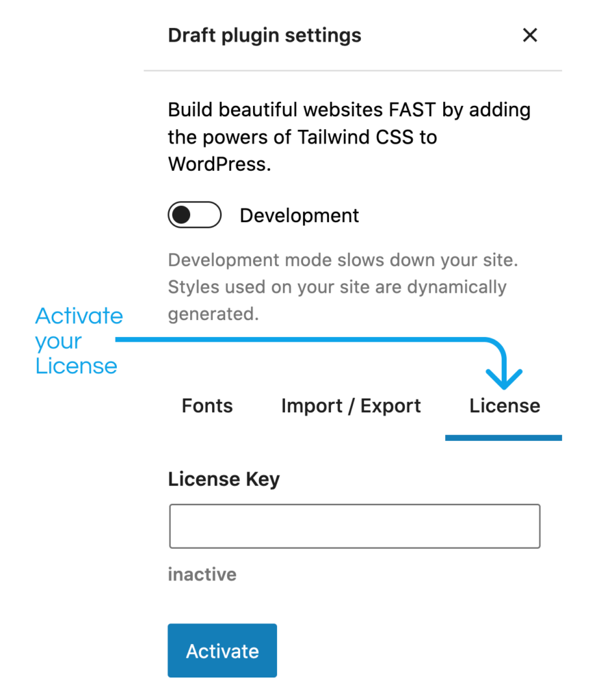
Task: Activate your license key
Action: 222,650
